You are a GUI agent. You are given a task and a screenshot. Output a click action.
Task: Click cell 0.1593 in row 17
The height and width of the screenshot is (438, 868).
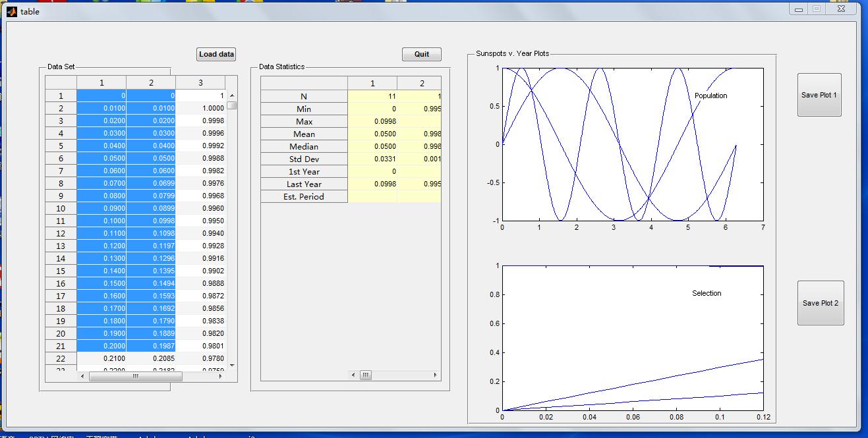pyautogui.click(x=151, y=296)
